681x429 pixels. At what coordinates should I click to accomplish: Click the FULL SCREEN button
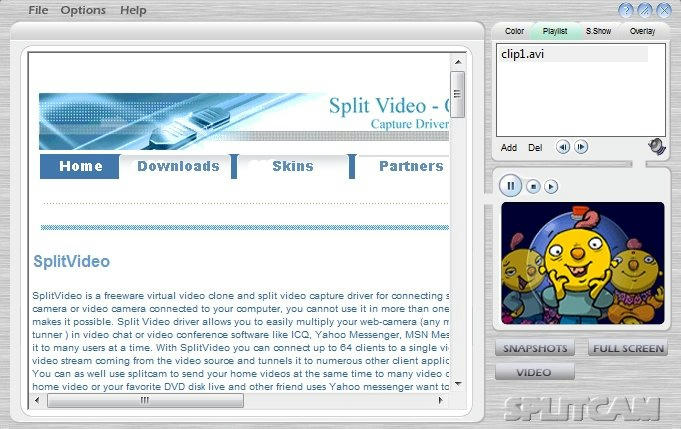[628, 348]
